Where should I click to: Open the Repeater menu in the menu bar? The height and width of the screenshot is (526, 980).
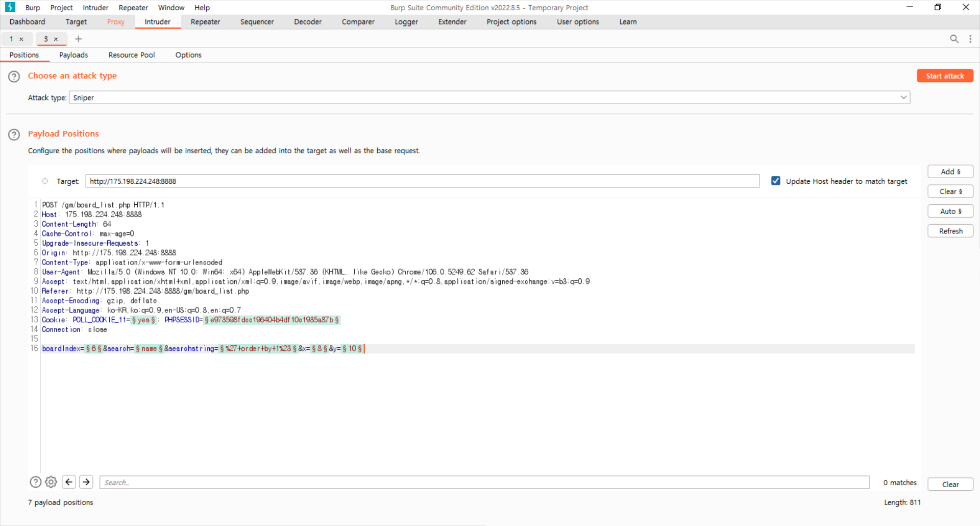tap(133, 8)
